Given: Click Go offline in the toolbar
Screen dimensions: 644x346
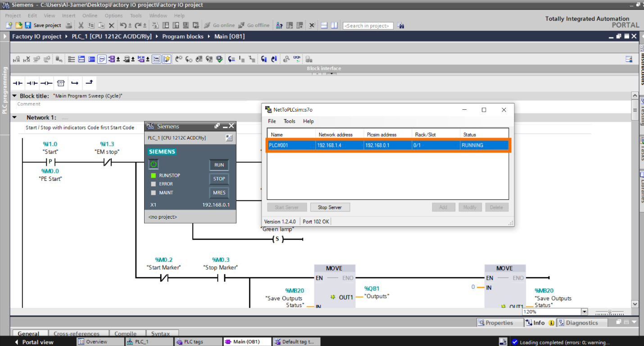Looking at the screenshot, I should pos(254,26).
